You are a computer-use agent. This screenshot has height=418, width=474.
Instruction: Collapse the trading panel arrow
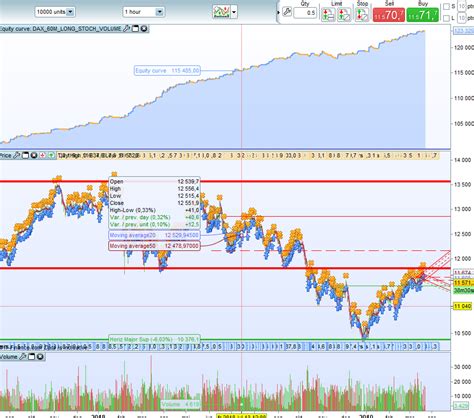click(x=279, y=12)
